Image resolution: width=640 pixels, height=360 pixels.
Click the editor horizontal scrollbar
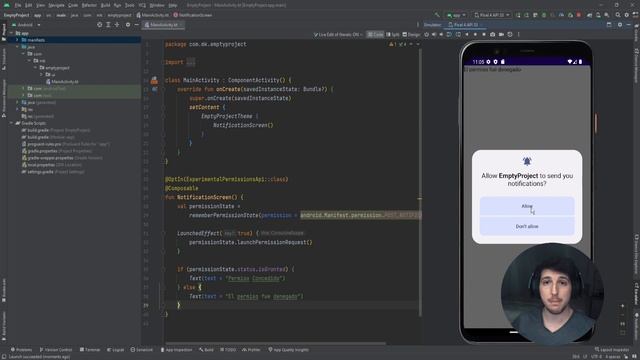pos(276,343)
